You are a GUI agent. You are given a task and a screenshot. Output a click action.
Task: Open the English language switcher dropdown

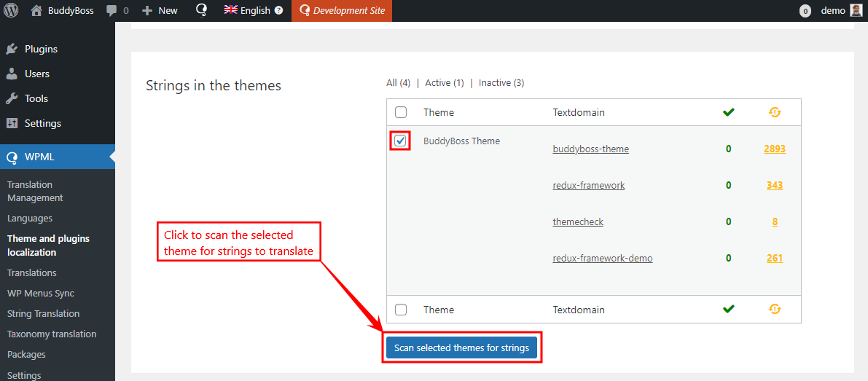[248, 10]
